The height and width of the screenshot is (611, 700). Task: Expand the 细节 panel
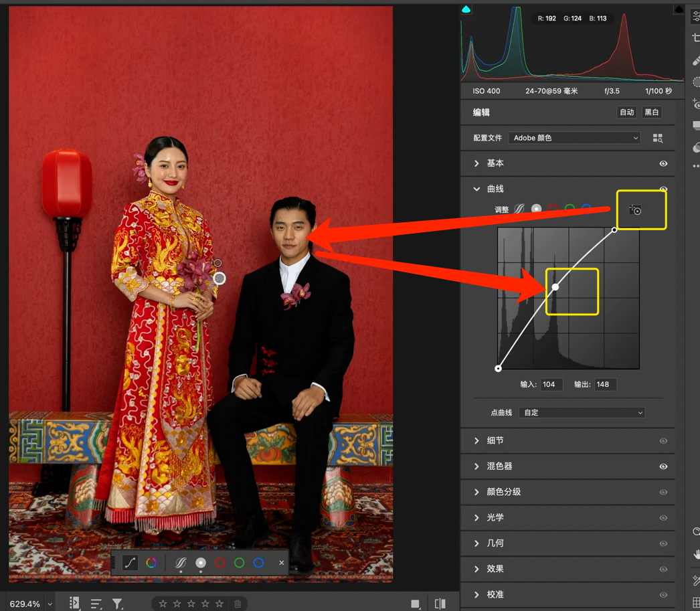476,440
